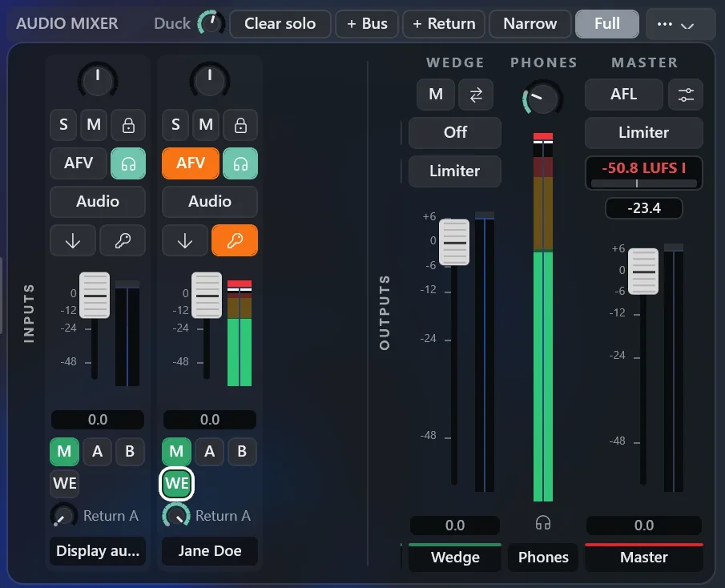Solo the Jane Doe channel
Screen dimensions: 725x588
175,125
